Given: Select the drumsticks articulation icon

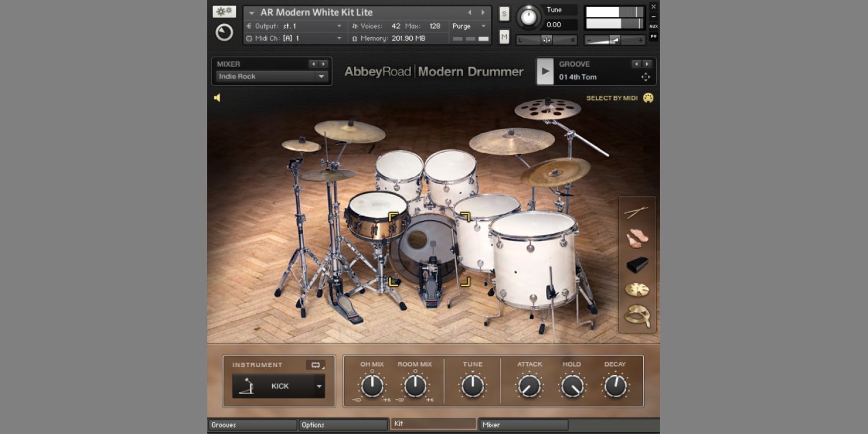Looking at the screenshot, I should click(x=637, y=212).
